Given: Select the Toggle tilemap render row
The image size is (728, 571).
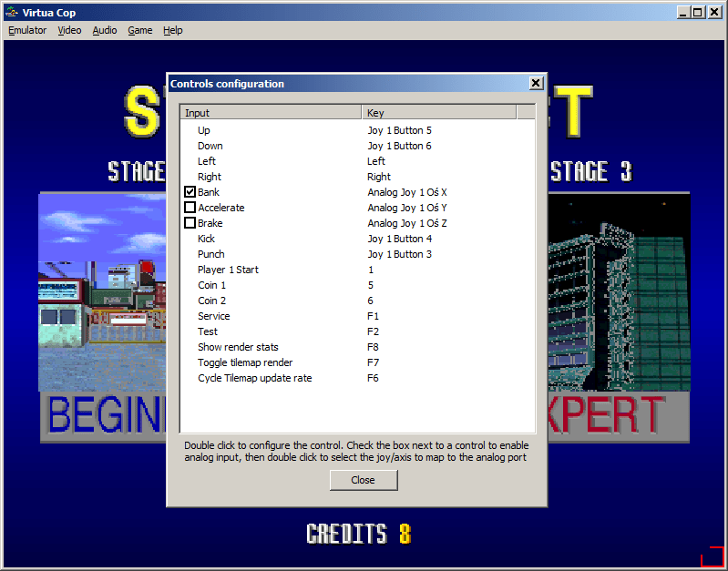Looking at the screenshot, I should pos(244,362).
